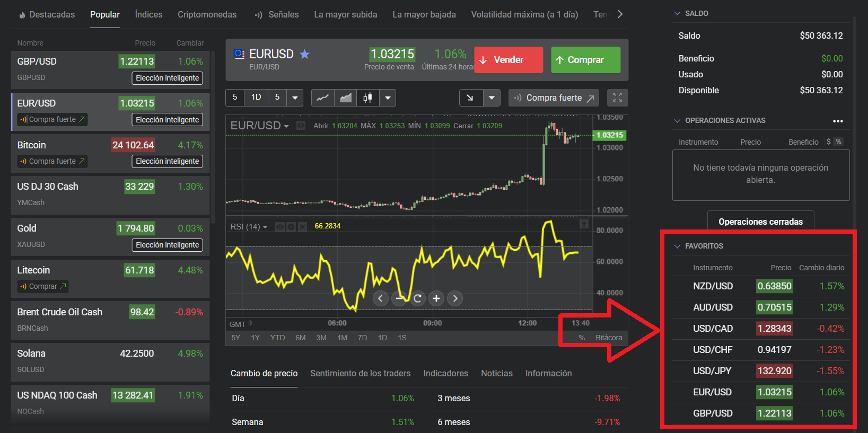Zoom in with the chart plus button
Image resolution: width=868 pixels, height=433 pixels.
[x=436, y=298]
